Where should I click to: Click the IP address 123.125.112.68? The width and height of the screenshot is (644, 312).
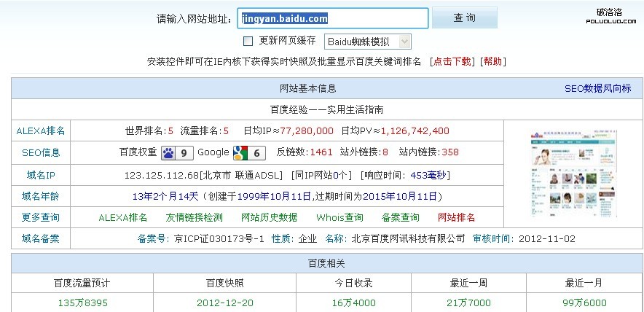click(162, 176)
